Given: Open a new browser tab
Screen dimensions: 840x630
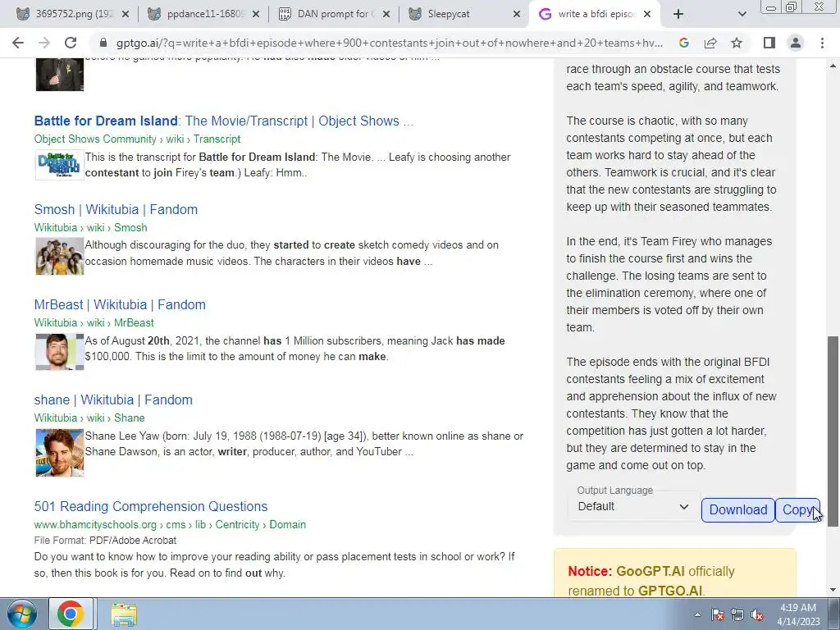Looking at the screenshot, I should pos(678,15).
